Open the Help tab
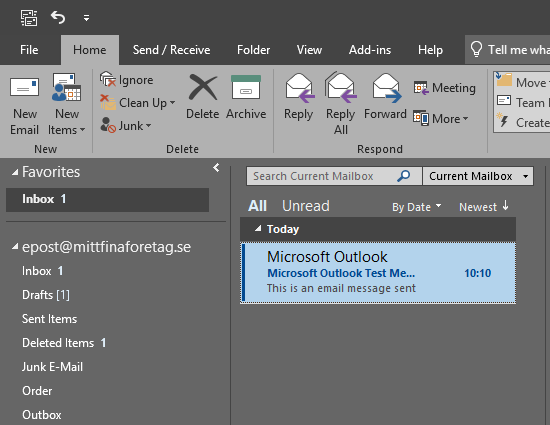Image resolution: width=550 pixels, height=425 pixels. (430, 50)
